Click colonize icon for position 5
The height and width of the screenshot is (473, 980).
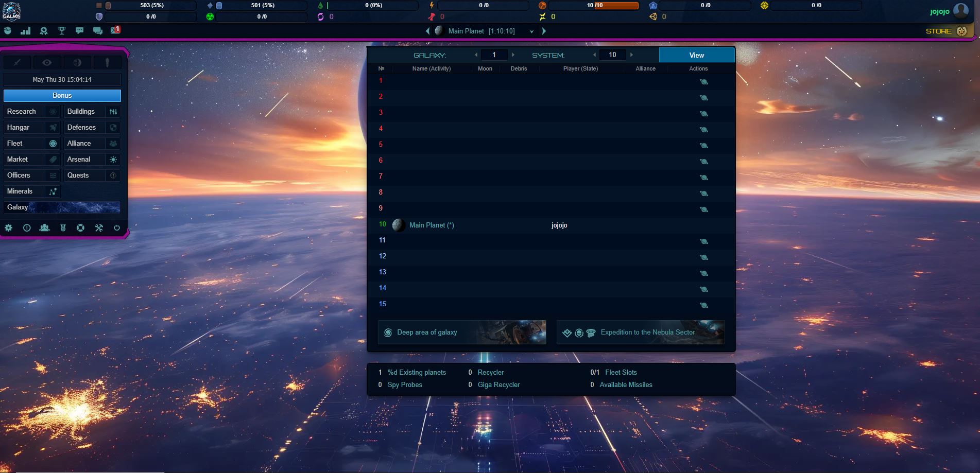click(703, 146)
